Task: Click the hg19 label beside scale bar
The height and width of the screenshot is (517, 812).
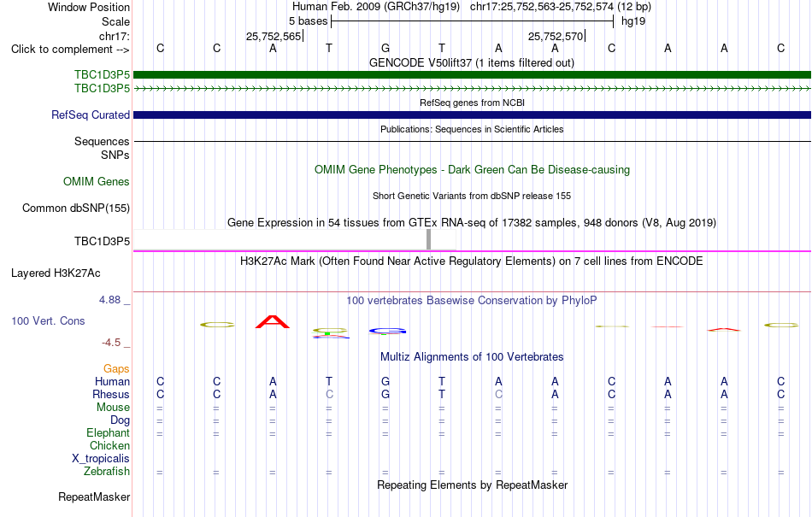Action: point(633,21)
